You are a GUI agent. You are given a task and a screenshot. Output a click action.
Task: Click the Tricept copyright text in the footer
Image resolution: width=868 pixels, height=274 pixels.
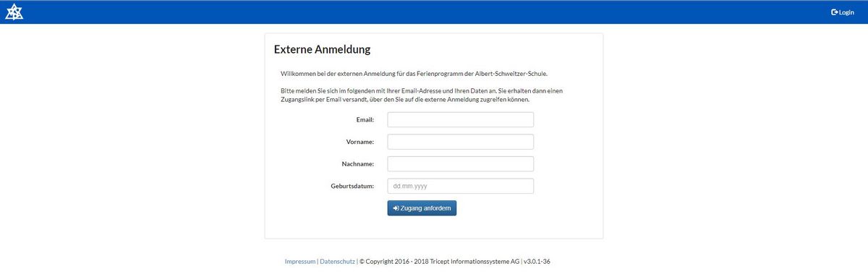point(439,261)
